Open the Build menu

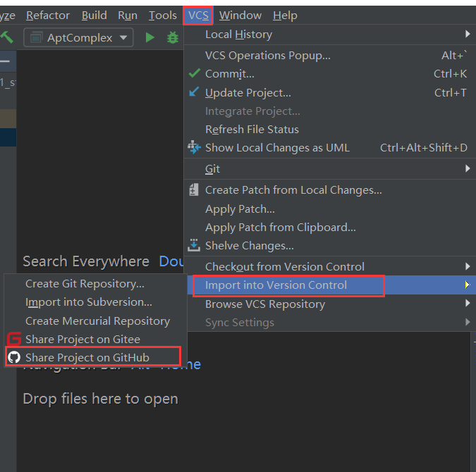94,15
